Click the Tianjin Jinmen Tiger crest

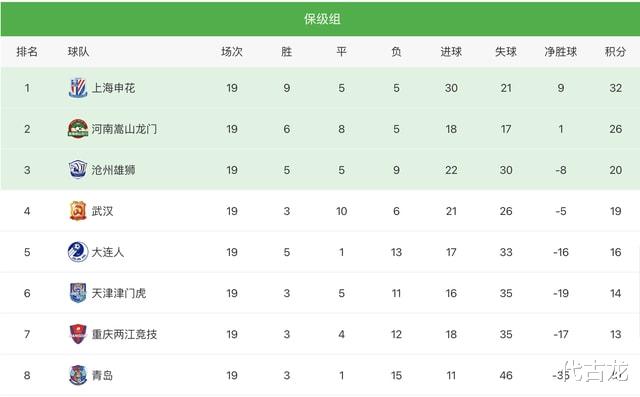tap(78, 293)
